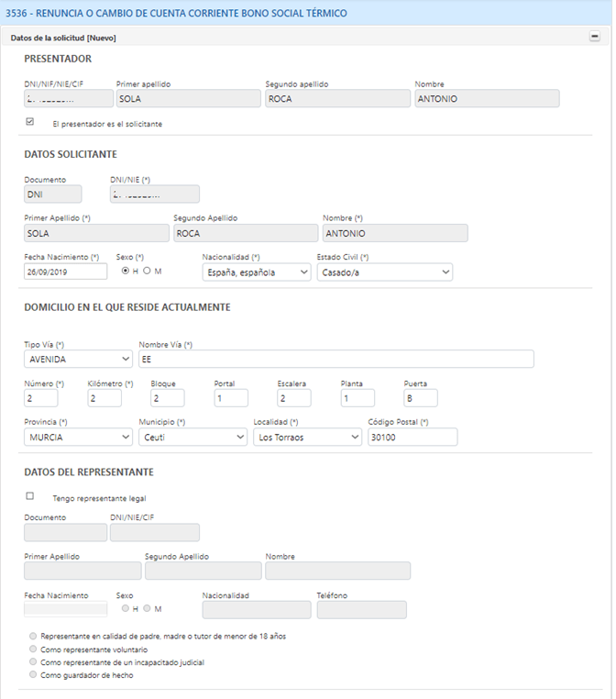
Task: Collapse the Datos de la solicitud panel
Action: (x=594, y=37)
